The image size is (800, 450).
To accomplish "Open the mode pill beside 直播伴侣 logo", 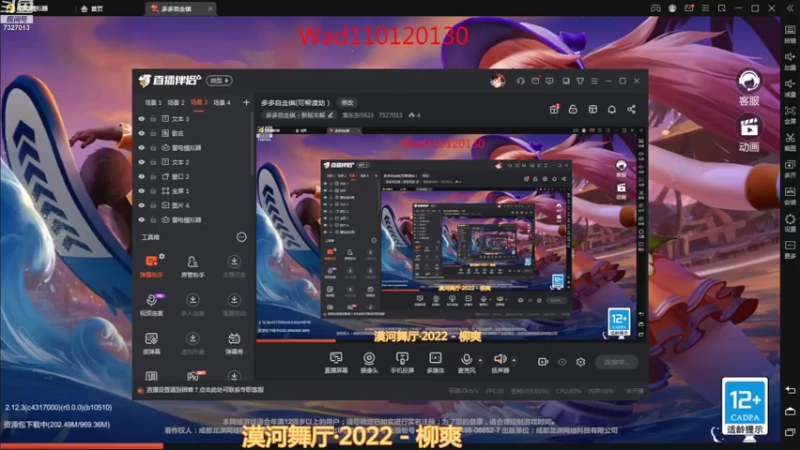I will click(219, 81).
